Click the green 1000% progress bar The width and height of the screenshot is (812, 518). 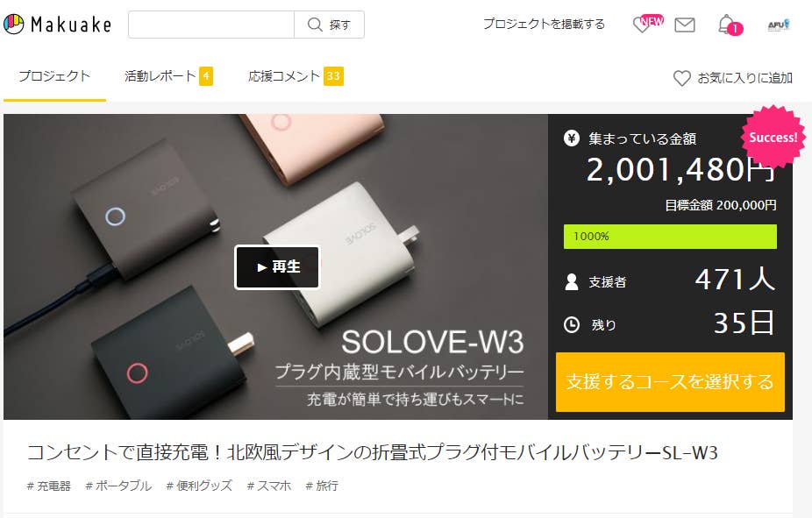click(x=670, y=237)
